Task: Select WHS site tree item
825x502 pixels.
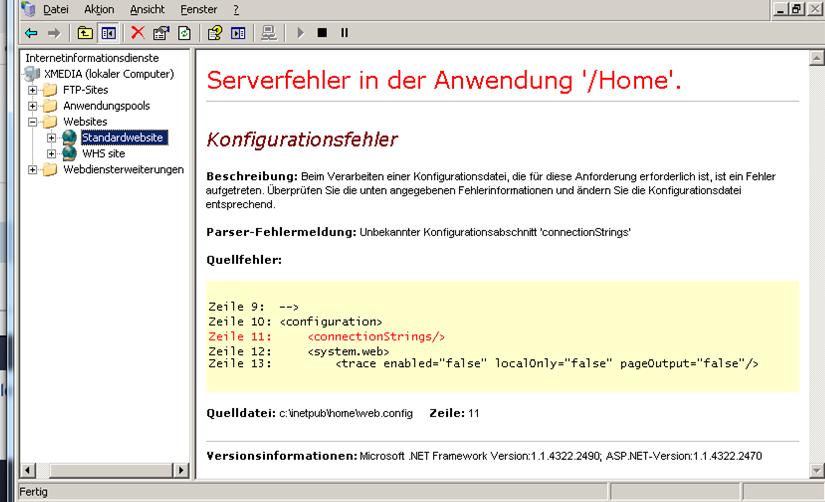Action: point(104,154)
